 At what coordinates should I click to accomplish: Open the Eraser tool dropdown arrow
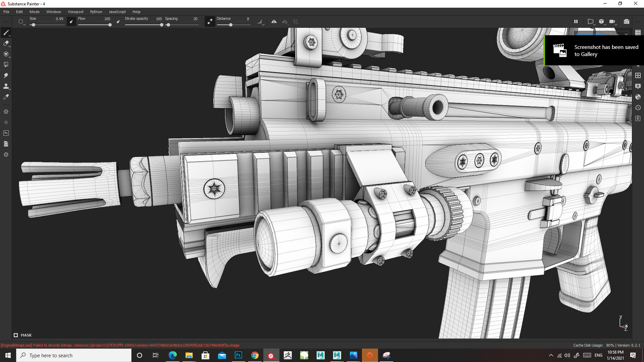pyautogui.click(x=9, y=46)
